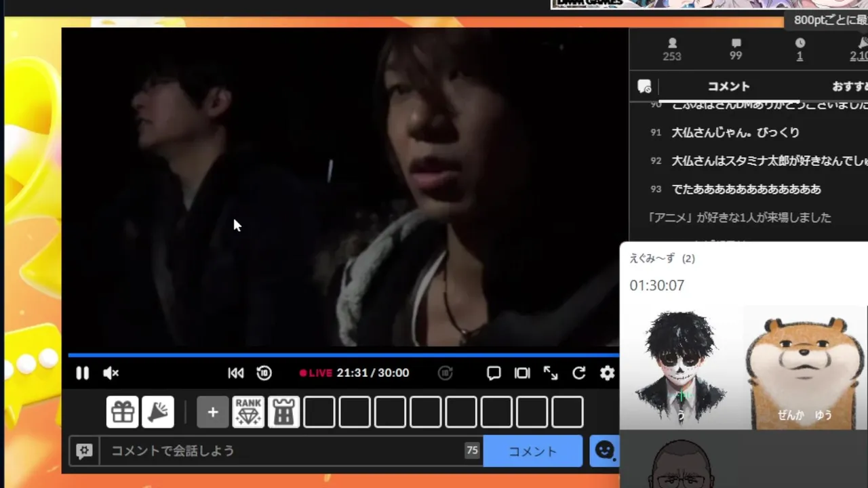Open comment filter icon beside tabs
The width and height of the screenshot is (868, 488).
tap(644, 87)
